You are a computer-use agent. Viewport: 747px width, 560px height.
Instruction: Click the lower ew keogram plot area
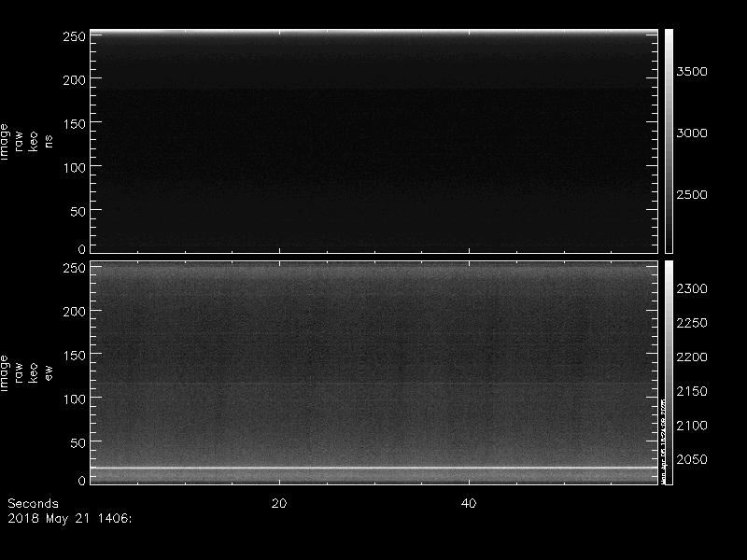[373, 373]
